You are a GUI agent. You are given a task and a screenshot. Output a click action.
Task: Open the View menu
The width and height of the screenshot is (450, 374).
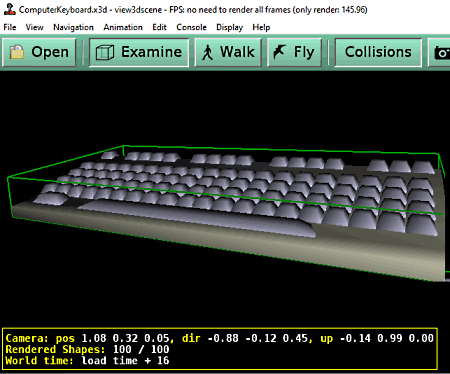coord(35,27)
